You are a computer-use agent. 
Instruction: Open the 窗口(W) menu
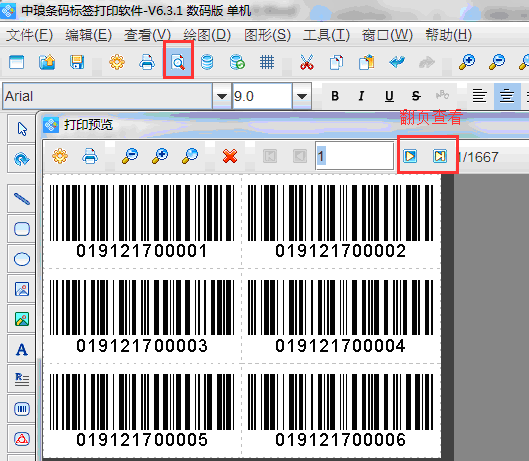pos(387,35)
